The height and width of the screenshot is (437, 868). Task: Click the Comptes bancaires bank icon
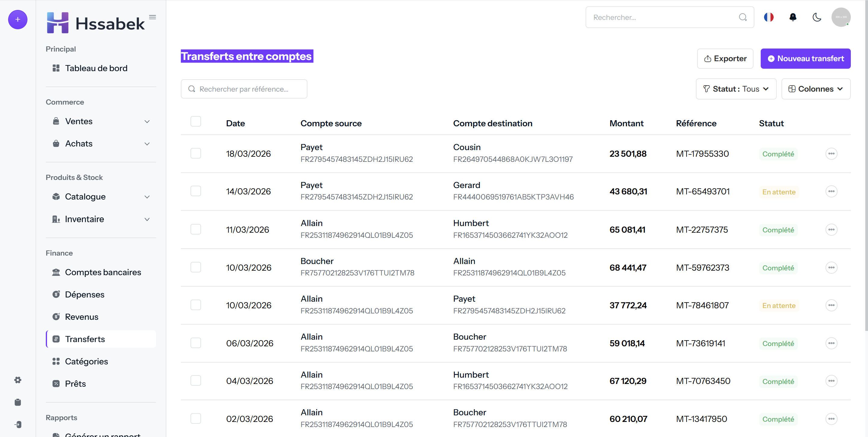point(56,272)
